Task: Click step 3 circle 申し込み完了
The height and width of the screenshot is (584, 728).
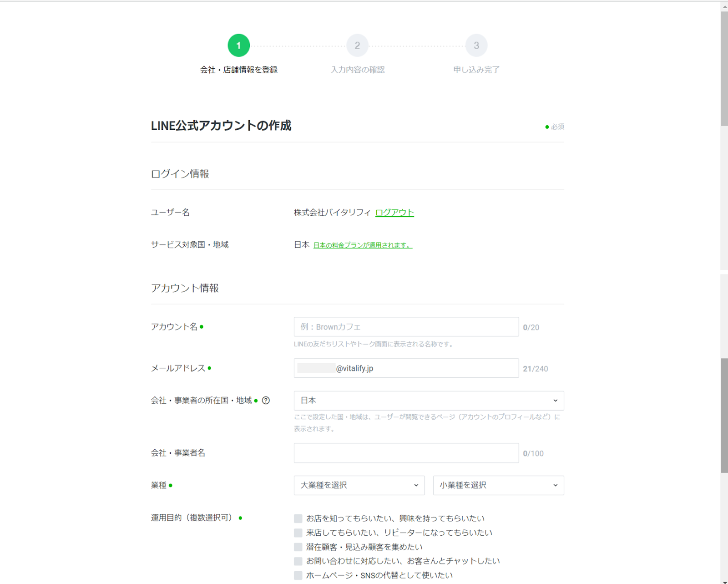Action: coord(476,46)
